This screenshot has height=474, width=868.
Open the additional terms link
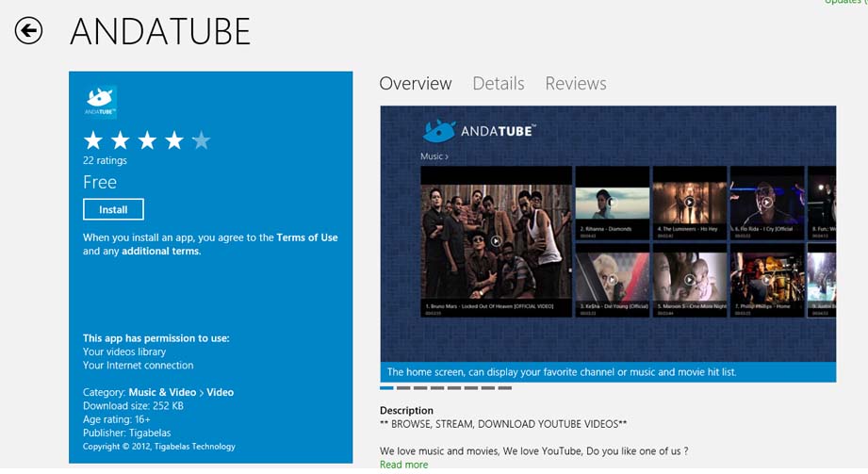pos(160,252)
